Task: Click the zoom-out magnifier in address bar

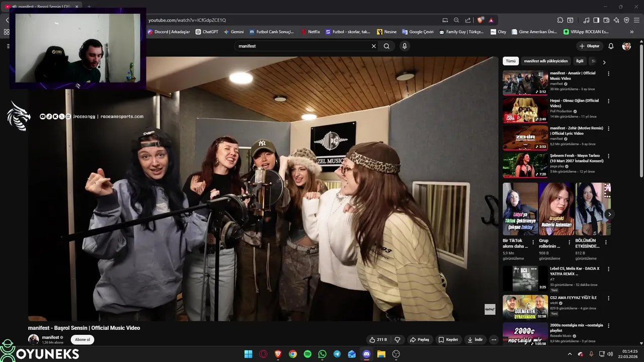Action: click(456, 20)
